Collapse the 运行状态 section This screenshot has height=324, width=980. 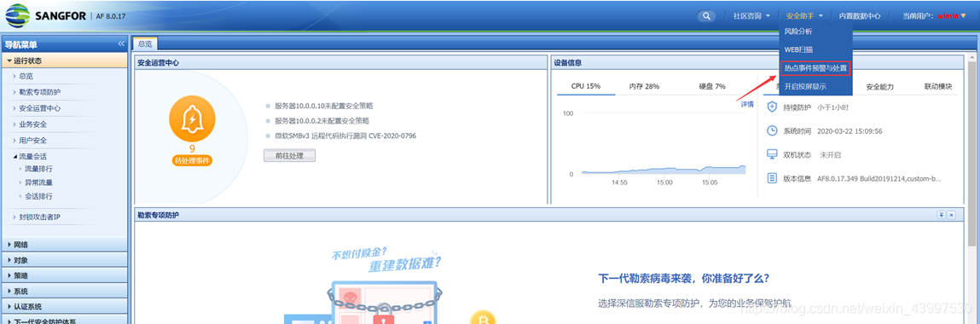(x=64, y=61)
